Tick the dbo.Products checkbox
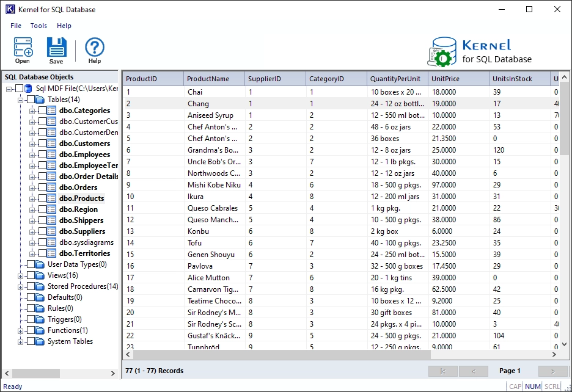 tap(43, 198)
